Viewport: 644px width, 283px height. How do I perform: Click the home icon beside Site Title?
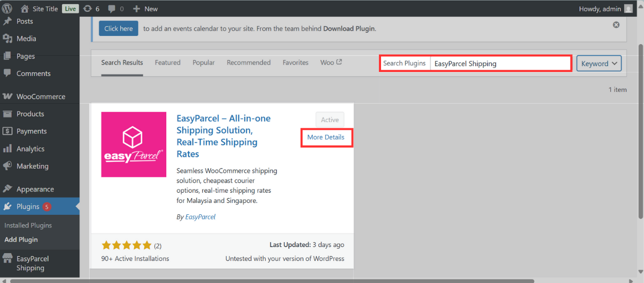[x=25, y=9]
